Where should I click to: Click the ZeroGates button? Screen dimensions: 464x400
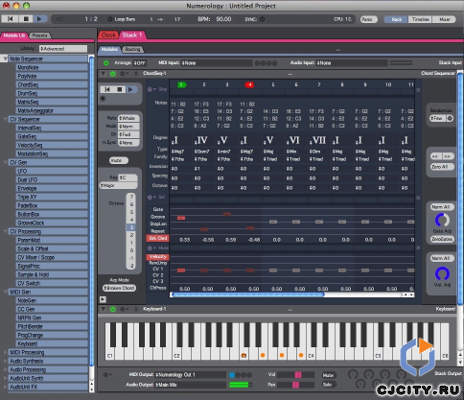coord(442,239)
